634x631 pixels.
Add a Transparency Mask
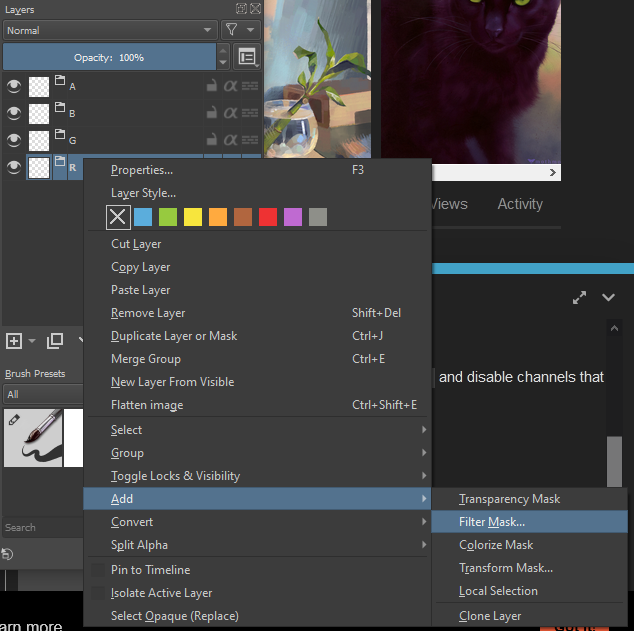529,499
